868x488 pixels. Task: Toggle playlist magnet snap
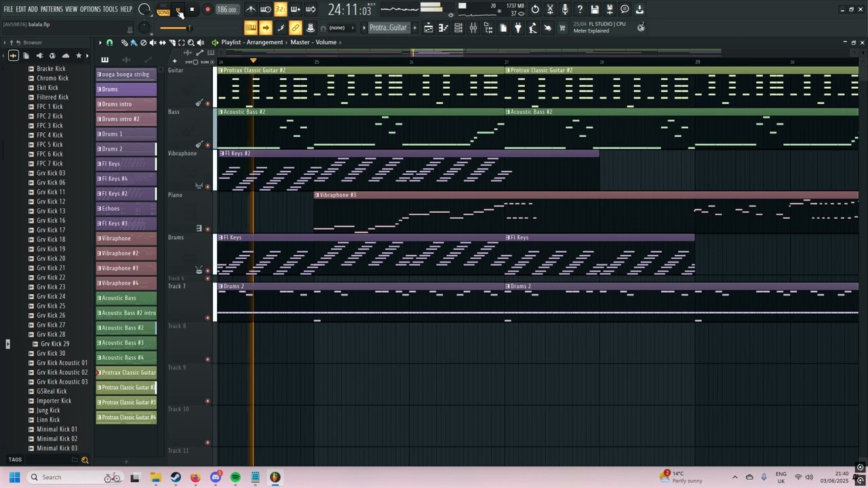click(x=109, y=43)
